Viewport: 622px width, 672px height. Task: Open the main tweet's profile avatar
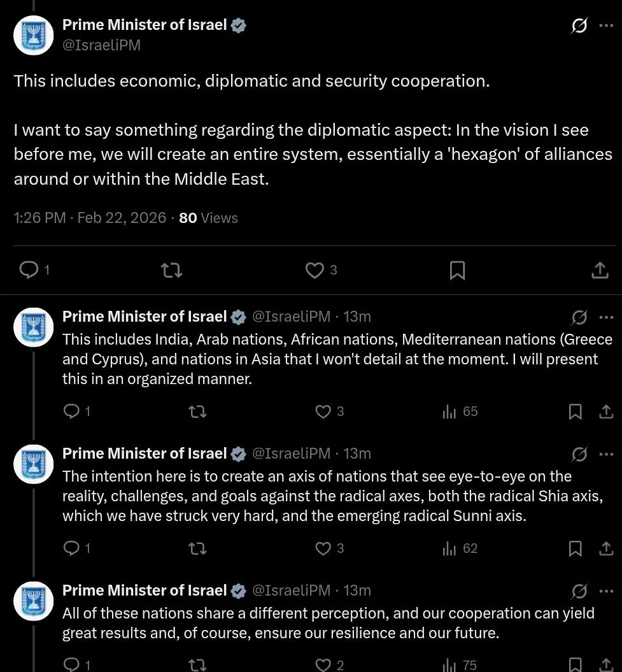tap(34, 35)
